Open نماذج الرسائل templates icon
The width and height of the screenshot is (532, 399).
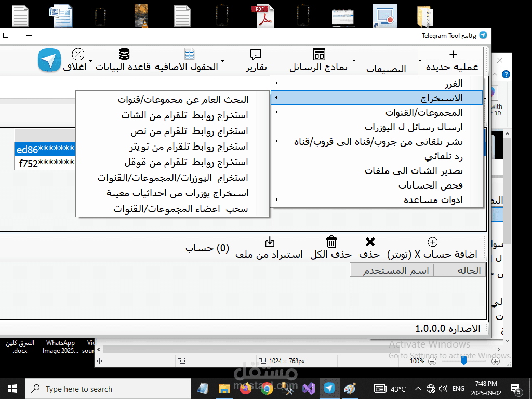click(318, 54)
